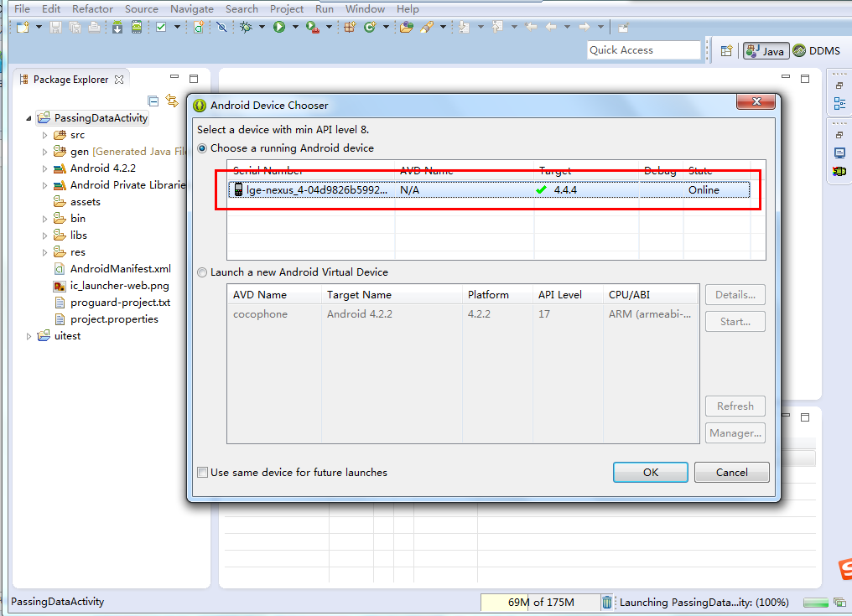Screen dimensions: 852x616
Task: Open the Run dropdown arrow
Action: click(x=295, y=27)
